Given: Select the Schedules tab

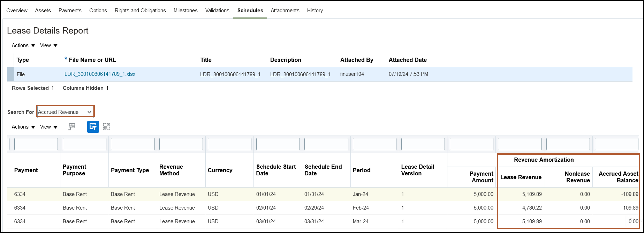Looking at the screenshot, I should [250, 11].
